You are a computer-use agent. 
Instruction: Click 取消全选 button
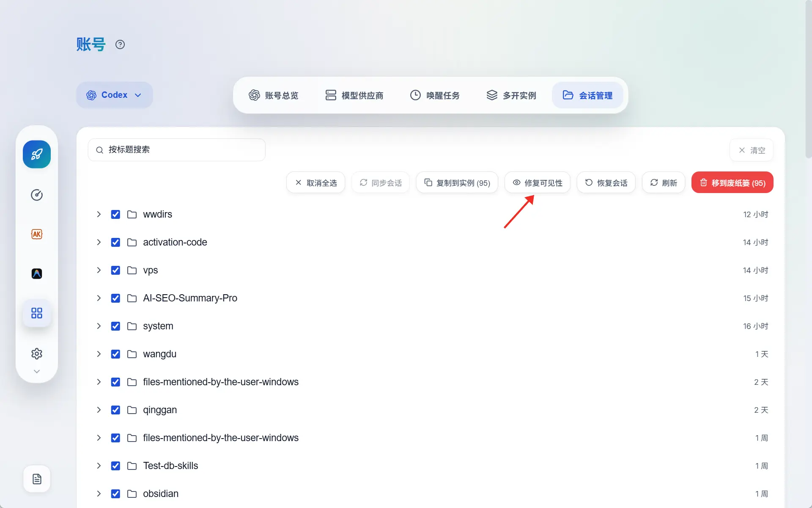(x=316, y=182)
